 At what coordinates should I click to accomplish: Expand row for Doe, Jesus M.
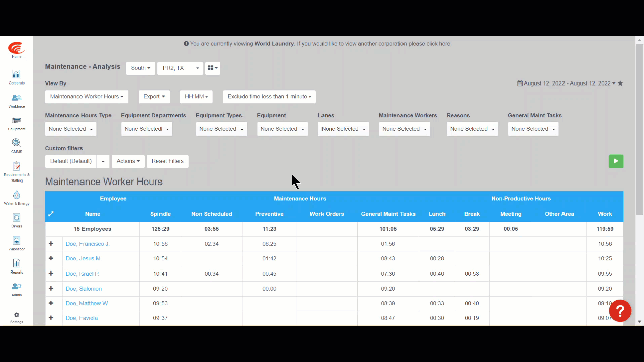click(51, 258)
